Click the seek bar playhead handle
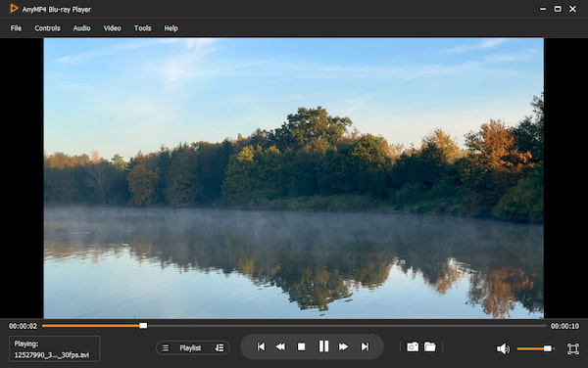The width and height of the screenshot is (588, 368). click(143, 326)
